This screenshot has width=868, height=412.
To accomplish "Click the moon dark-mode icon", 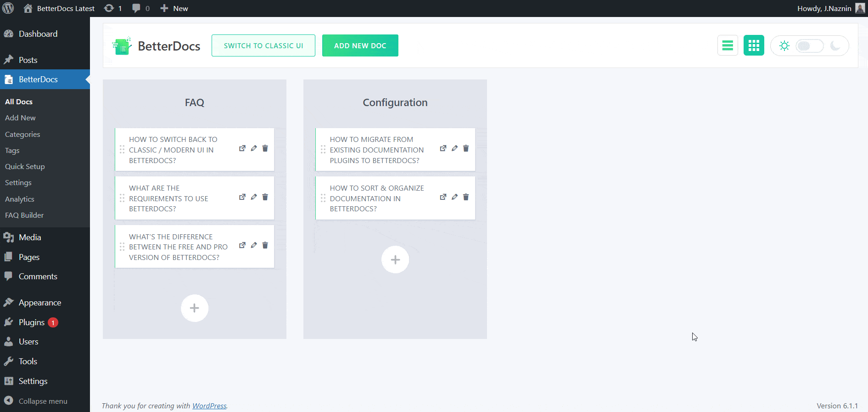I will (x=835, y=46).
